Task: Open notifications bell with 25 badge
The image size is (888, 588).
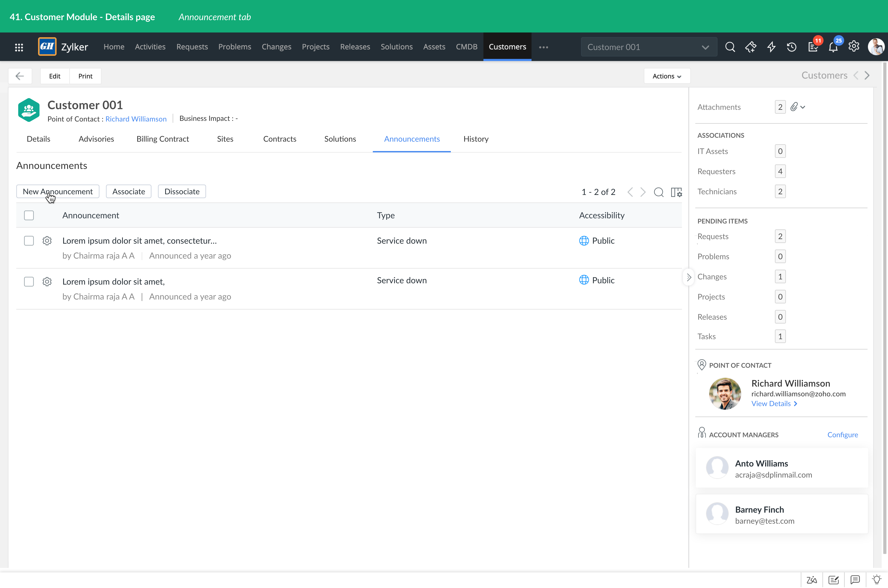Action: 833,47
